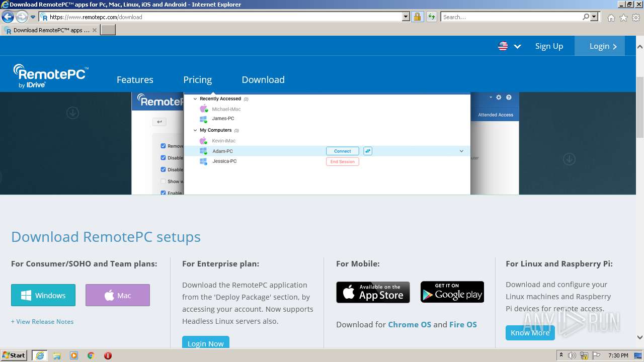
Task: Open Favorites star icon
Action: pos(623,18)
